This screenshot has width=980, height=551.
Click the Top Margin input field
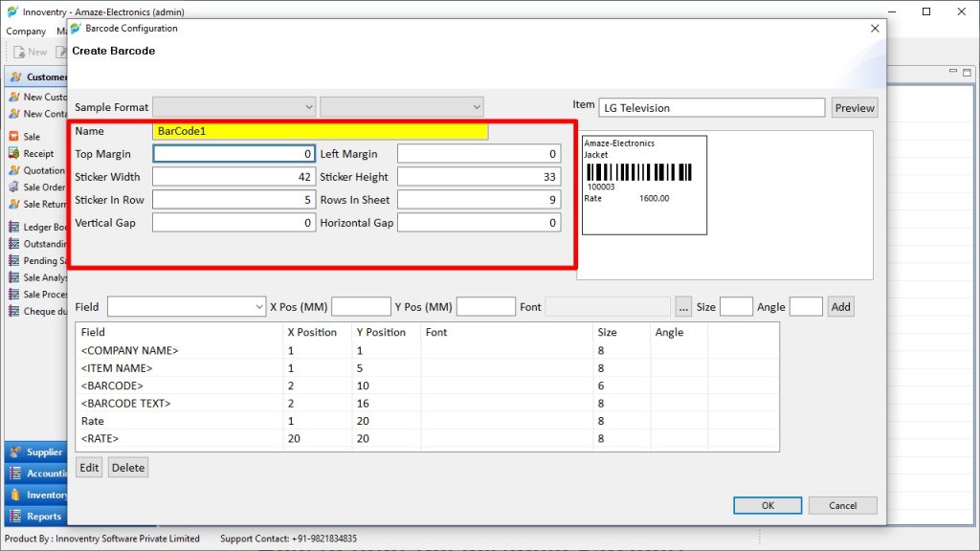click(x=234, y=154)
